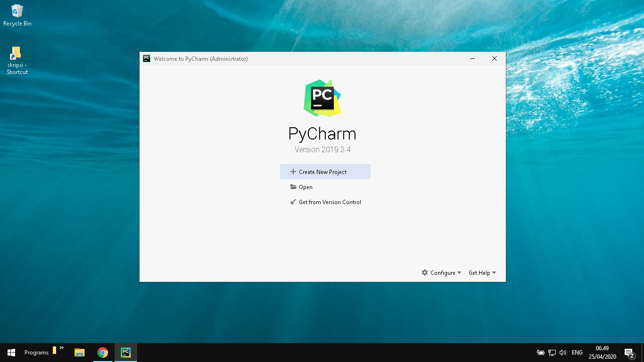The height and width of the screenshot is (362, 644).
Task: Click the PyCharm taskbar icon
Action: click(126, 353)
